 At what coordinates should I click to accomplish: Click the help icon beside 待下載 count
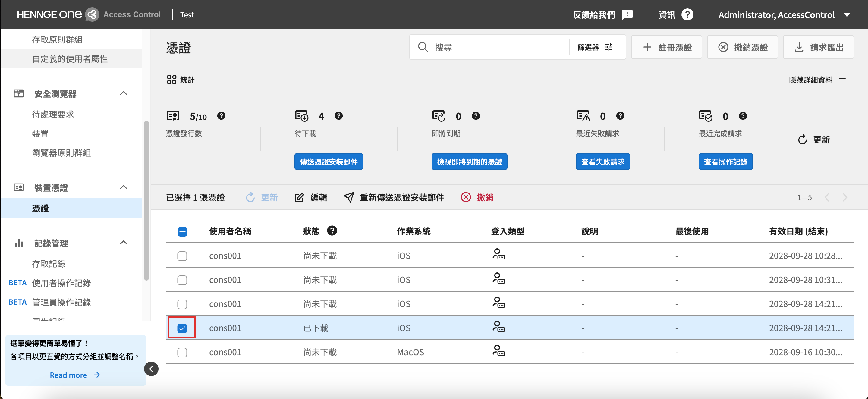coord(339,116)
